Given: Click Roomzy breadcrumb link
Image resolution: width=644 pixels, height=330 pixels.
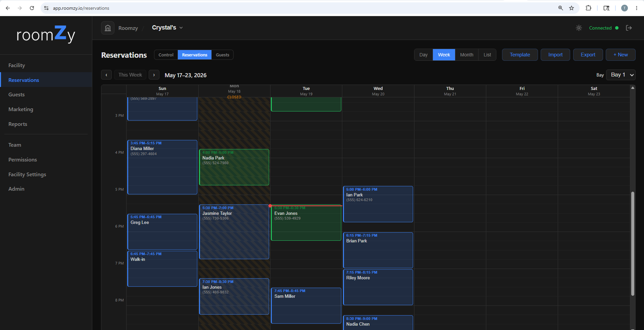Looking at the screenshot, I should click(128, 28).
